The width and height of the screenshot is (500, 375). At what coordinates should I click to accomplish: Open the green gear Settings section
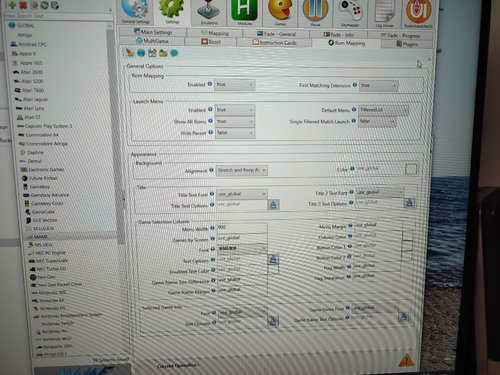coord(172,12)
